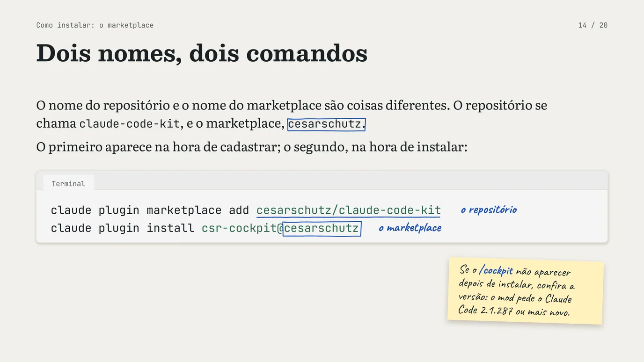Click "claude plugin install" command text
Image resolution: width=644 pixels, height=362 pixels.
pyautogui.click(x=122, y=228)
